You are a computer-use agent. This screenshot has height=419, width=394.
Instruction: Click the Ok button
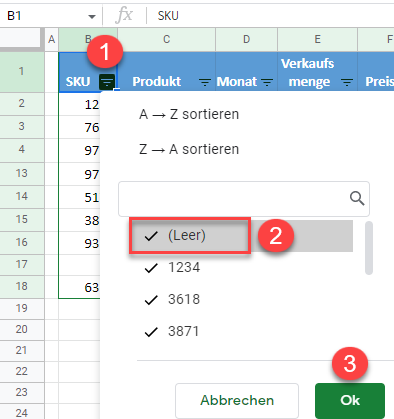pyautogui.click(x=350, y=400)
